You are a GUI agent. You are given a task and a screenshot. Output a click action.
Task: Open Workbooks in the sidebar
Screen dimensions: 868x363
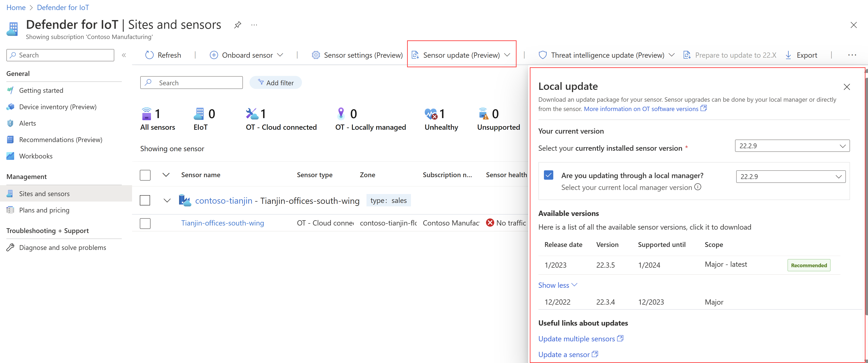coord(36,156)
